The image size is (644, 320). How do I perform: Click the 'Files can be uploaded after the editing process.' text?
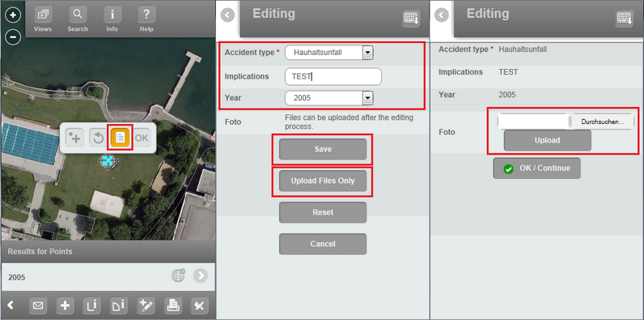pos(350,122)
